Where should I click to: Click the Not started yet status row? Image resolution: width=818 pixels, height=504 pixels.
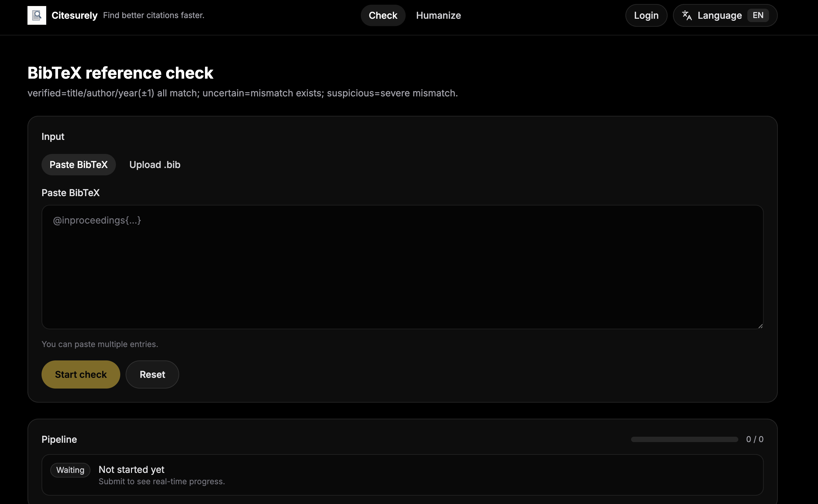pyautogui.click(x=402, y=475)
